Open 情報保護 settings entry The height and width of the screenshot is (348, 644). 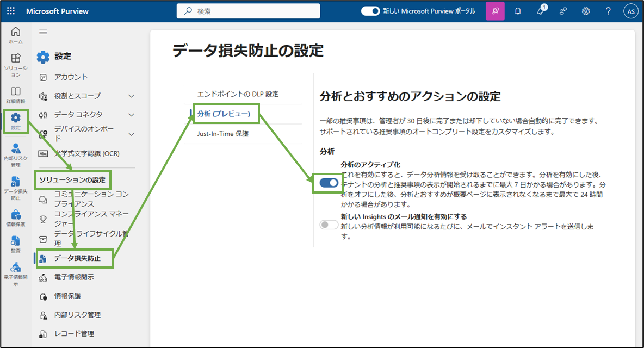coord(67,296)
